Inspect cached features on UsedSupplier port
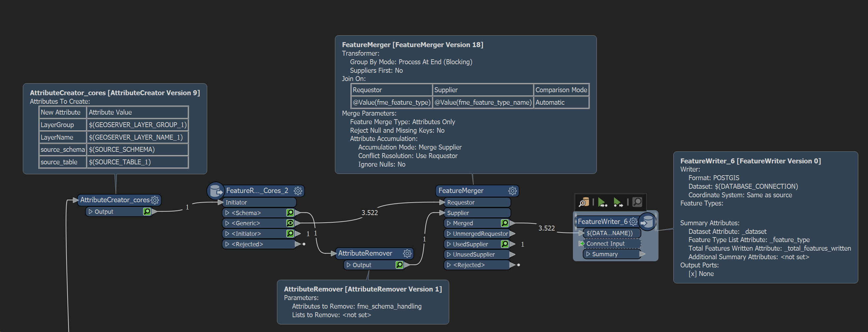The image size is (868, 332). click(x=505, y=244)
